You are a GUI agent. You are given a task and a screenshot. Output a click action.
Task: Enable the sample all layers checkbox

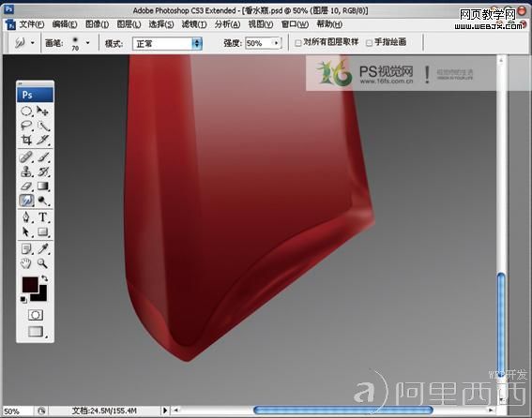[298, 43]
